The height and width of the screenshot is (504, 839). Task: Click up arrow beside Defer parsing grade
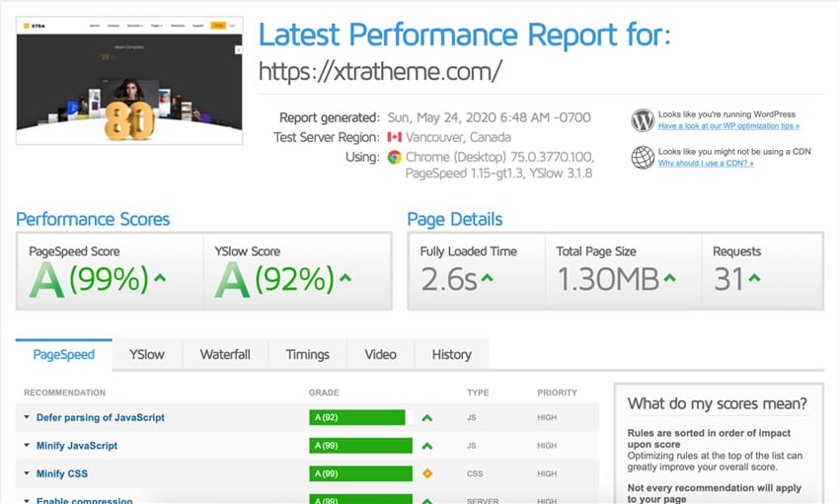(427, 418)
